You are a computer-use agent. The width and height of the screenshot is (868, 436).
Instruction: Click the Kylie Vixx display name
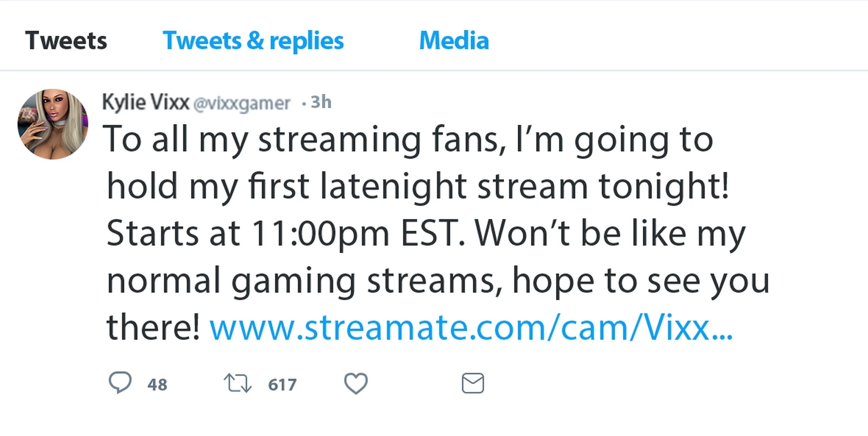point(146,102)
